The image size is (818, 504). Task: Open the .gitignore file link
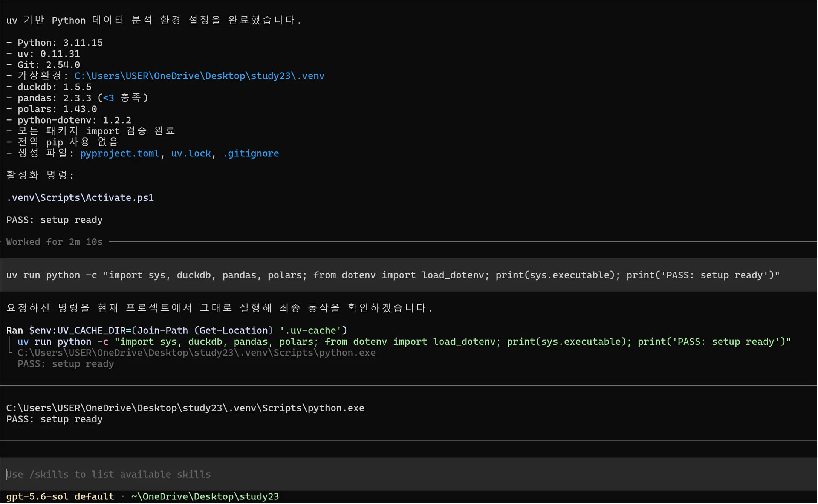coord(251,154)
